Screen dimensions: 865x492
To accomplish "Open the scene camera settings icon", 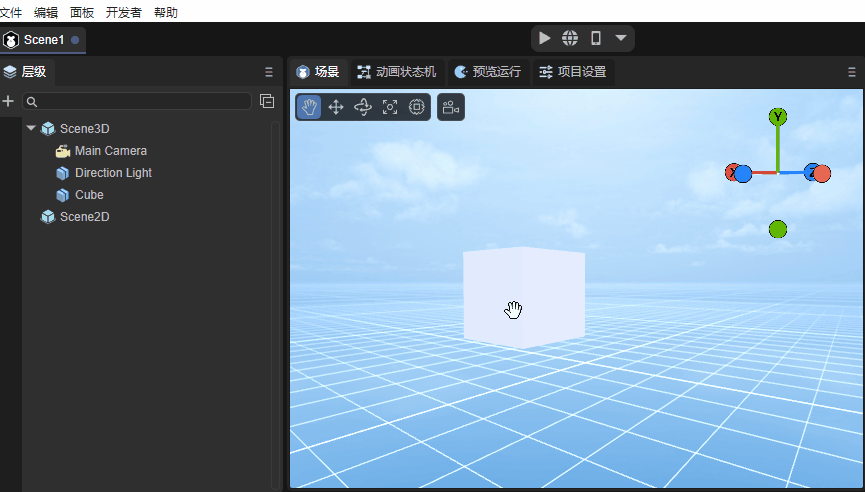I will (x=450, y=107).
